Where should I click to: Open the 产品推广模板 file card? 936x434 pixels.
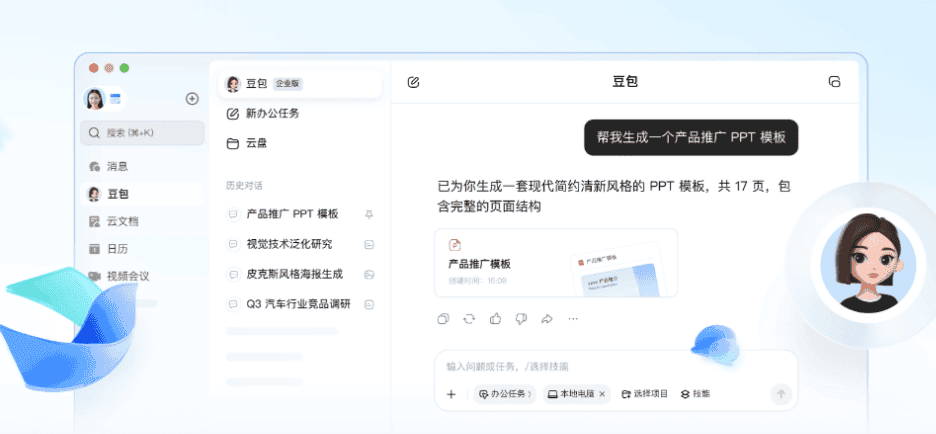coord(556,263)
